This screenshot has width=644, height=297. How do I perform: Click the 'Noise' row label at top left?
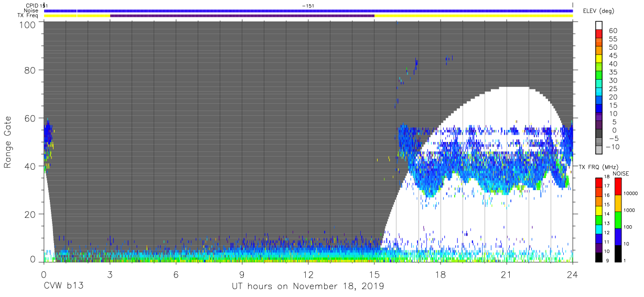click(x=31, y=10)
